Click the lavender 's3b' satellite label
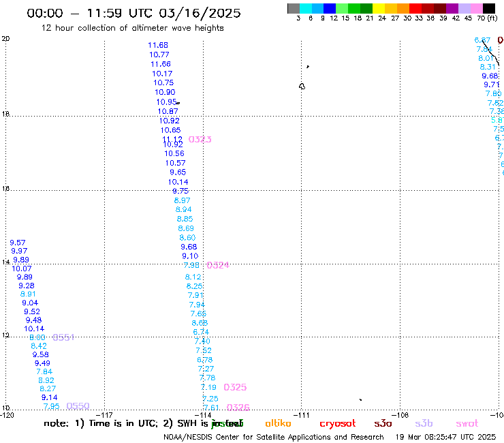 coord(424,423)
